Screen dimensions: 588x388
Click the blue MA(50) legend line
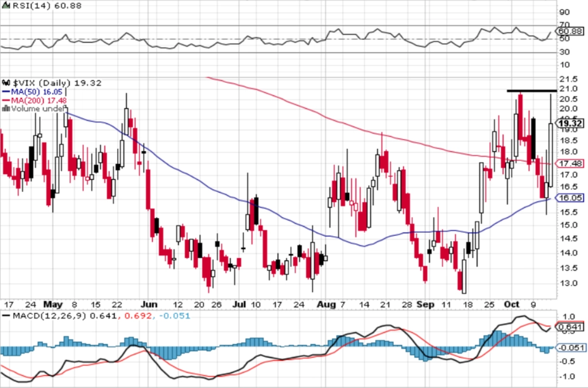[6, 92]
